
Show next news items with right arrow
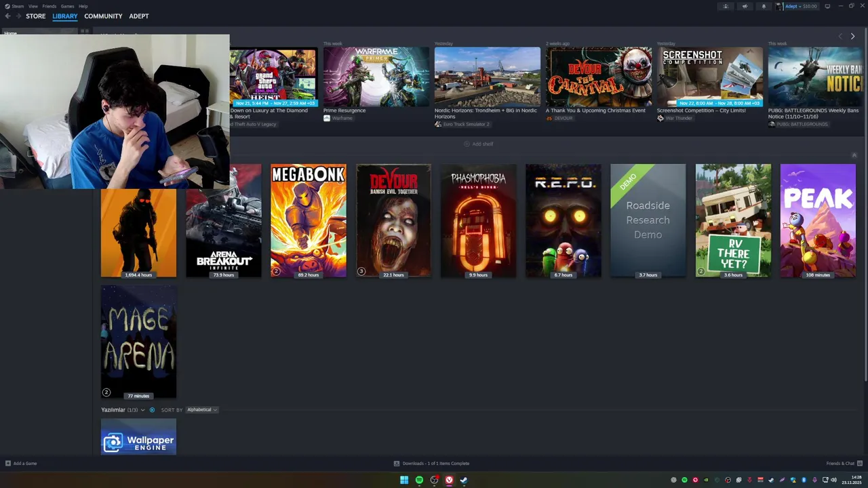(852, 36)
